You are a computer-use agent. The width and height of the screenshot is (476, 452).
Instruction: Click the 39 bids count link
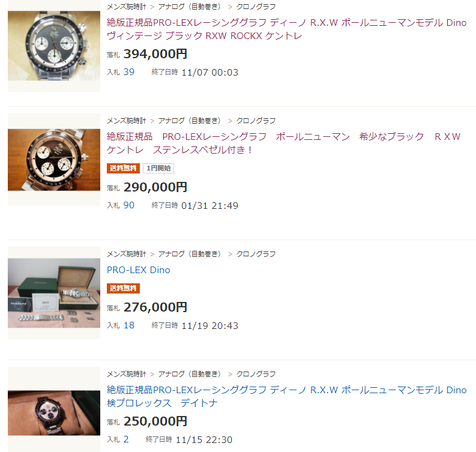pyautogui.click(x=128, y=72)
